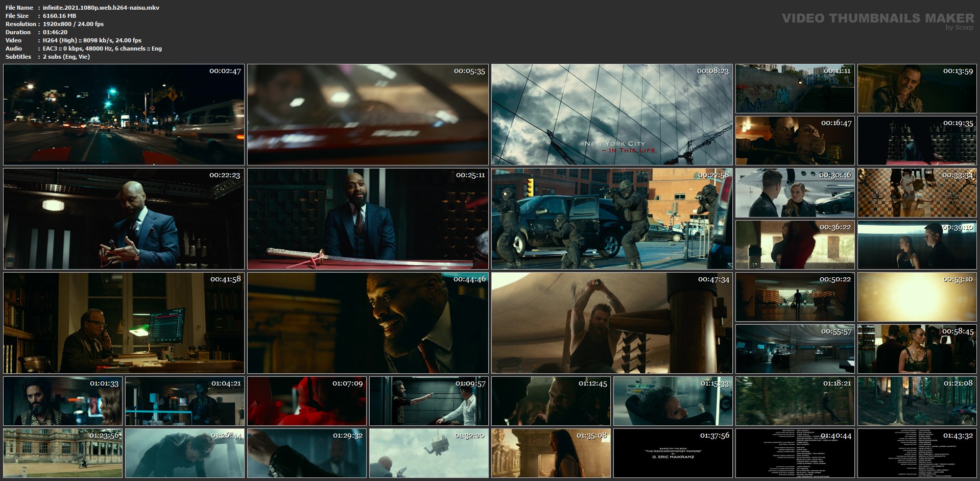The image size is (980, 481).
Task: Select the forest car frame 01:21:08
Action: [x=917, y=401]
